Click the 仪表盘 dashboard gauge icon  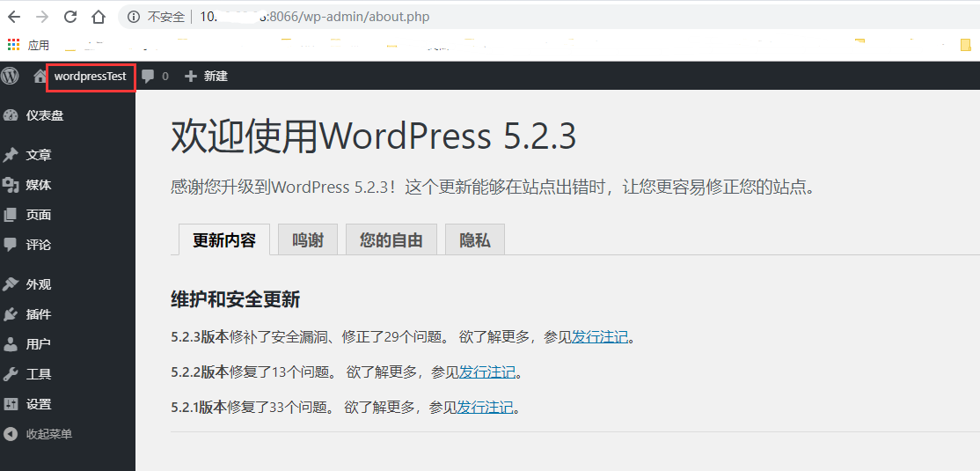[10, 115]
